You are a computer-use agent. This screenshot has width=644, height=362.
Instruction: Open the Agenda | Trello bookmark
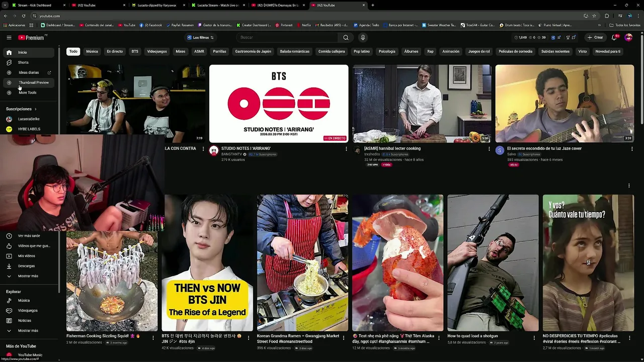tap(366, 25)
